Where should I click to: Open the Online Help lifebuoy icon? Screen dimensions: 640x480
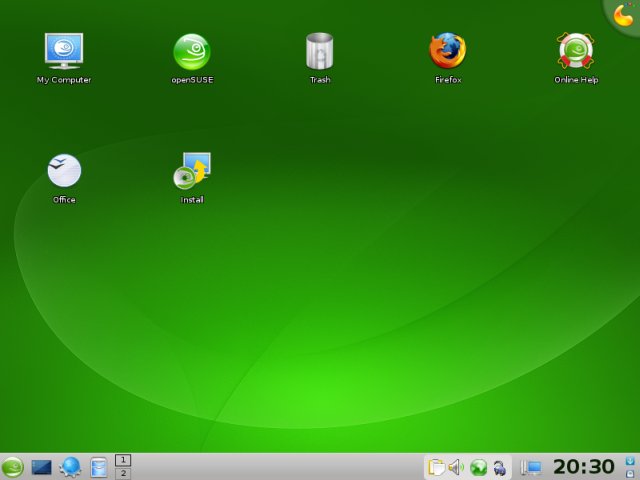[576, 51]
